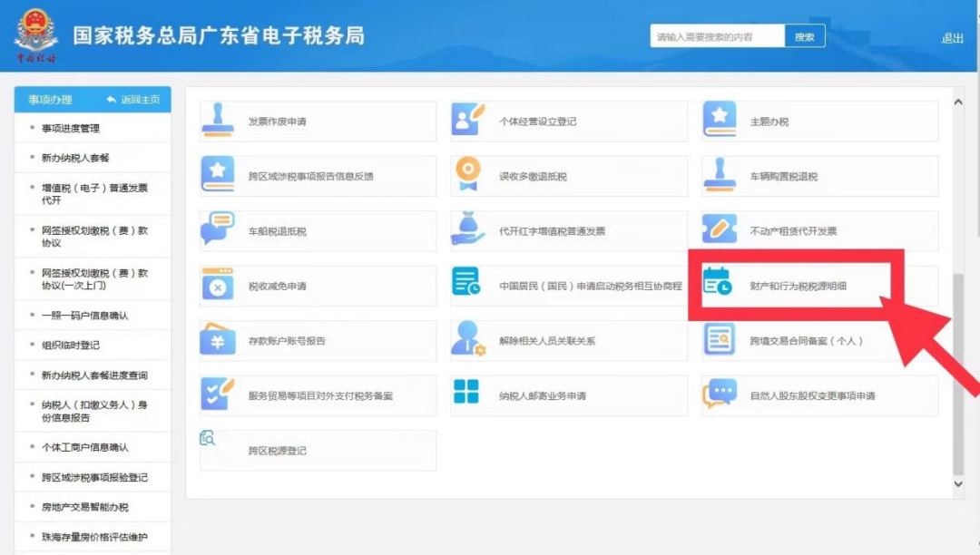Click the 跨区域涉税事项报告信息反馈 icon
The height and width of the screenshot is (555, 980).
click(218, 174)
